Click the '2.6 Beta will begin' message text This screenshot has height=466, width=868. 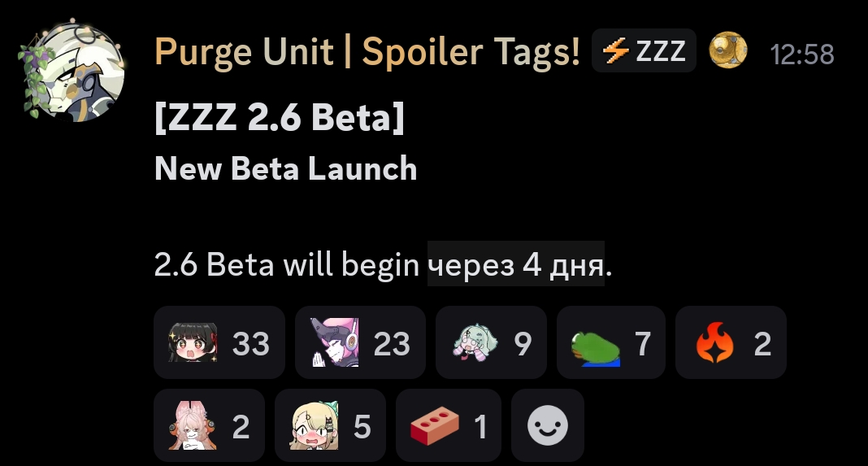(x=287, y=264)
